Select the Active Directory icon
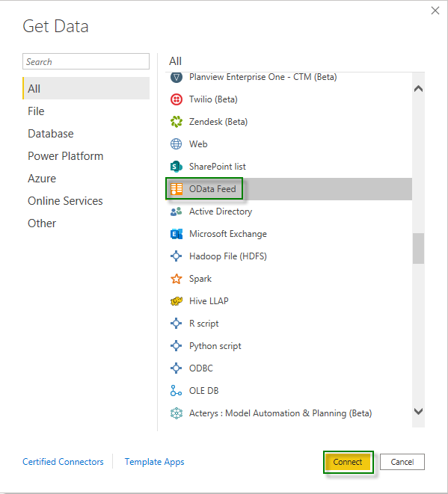Viewport: 448px width, 494px height. coord(177,212)
